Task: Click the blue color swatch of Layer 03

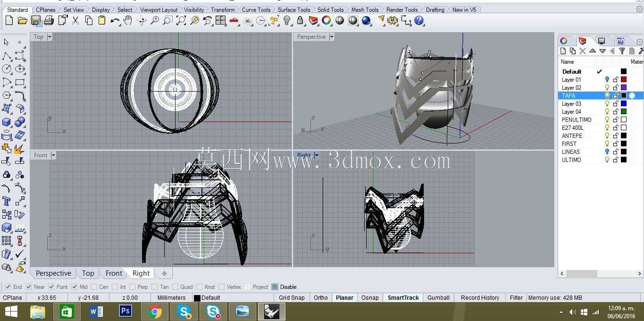Action: click(624, 104)
